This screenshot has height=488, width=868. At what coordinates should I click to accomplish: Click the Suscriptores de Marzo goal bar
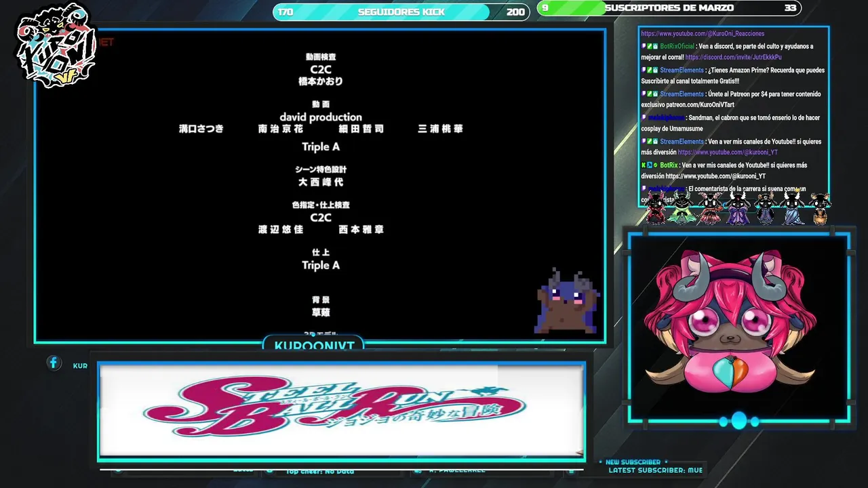coord(669,8)
